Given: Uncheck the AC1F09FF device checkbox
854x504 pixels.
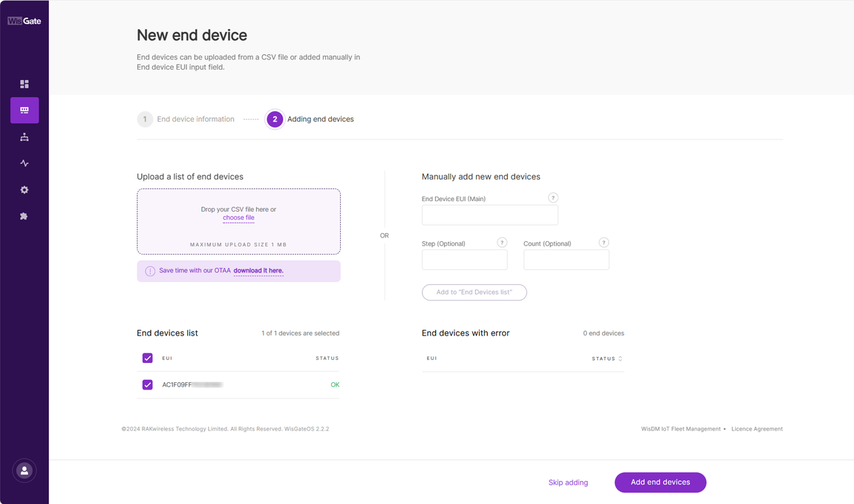Looking at the screenshot, I should click(148, 384).
